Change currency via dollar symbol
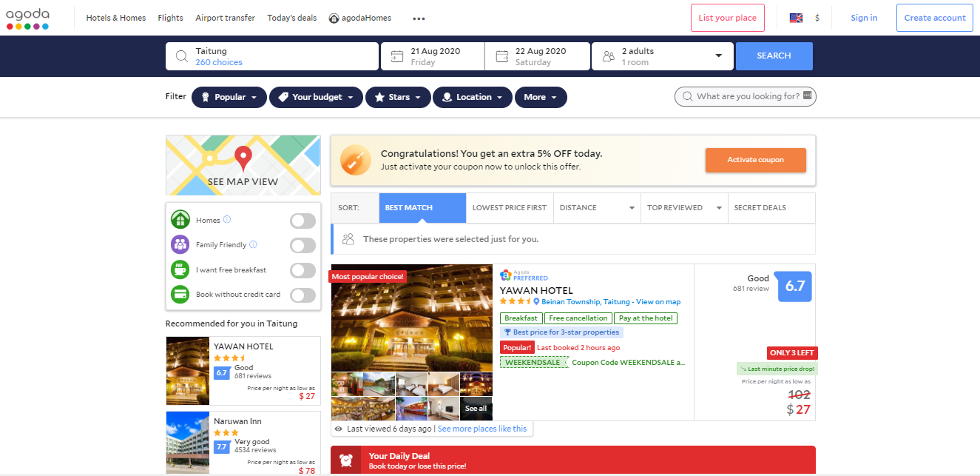 tap(817, 18)
